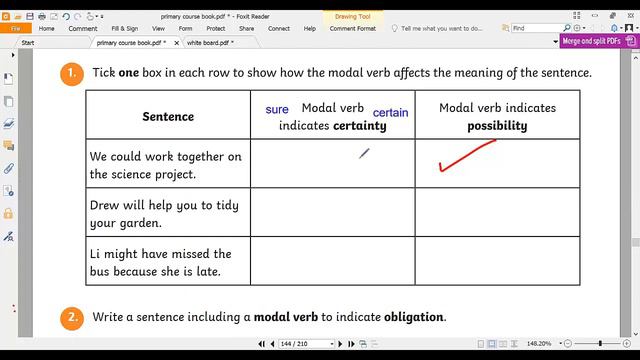640x360 pixels.
Task: Open the Security lock panel icon
Action: (8, 213)
